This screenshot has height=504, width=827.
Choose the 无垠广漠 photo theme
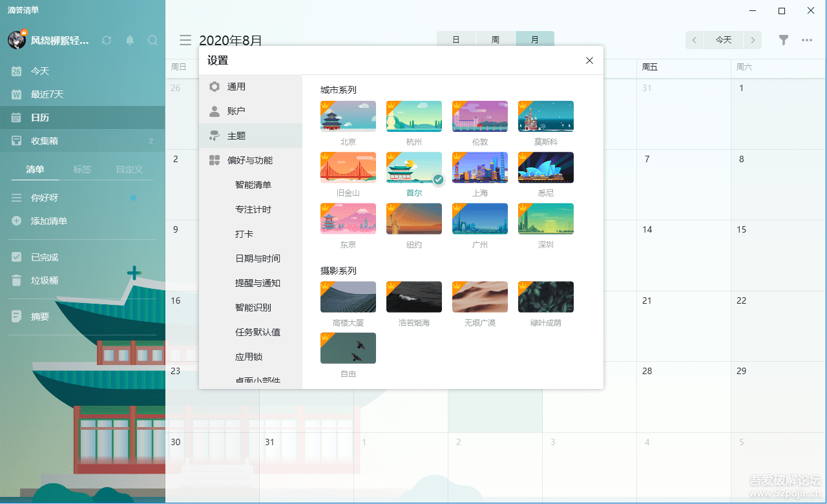coord(480,297)
